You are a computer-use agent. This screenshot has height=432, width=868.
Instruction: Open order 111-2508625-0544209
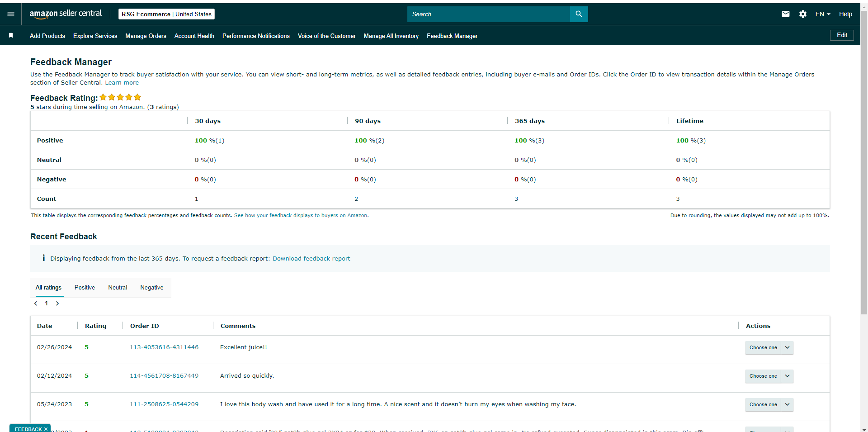tap(164, 404)
